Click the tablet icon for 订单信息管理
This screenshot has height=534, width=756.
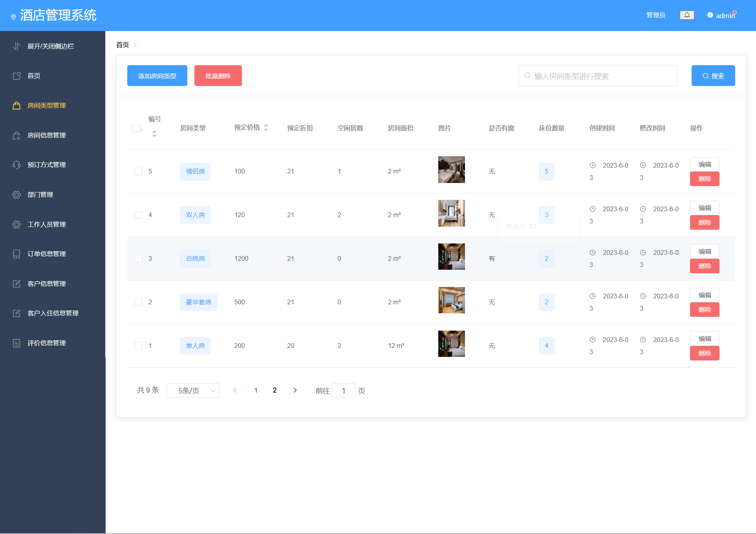16,254
